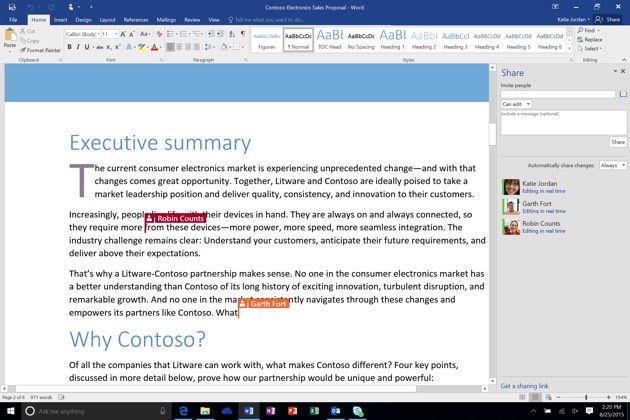Switch to the Insert tab
The image size is (630, 420).
[60, 20]
